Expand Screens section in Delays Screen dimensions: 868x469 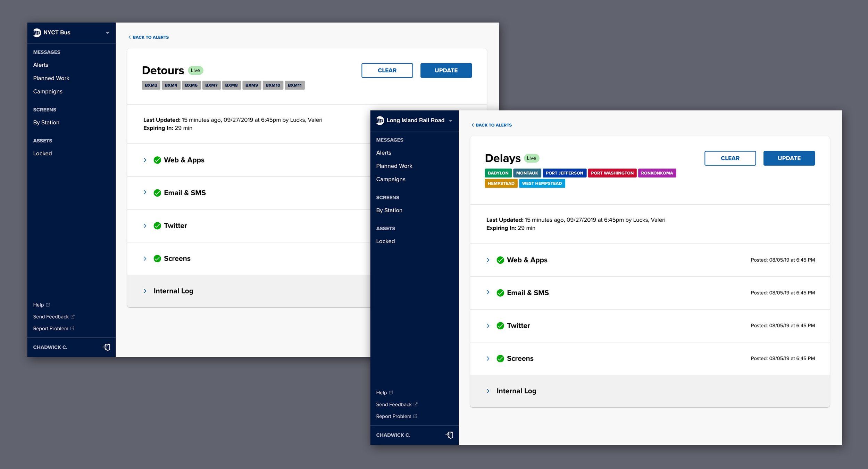pyautogui.click(x=488, y=359)
